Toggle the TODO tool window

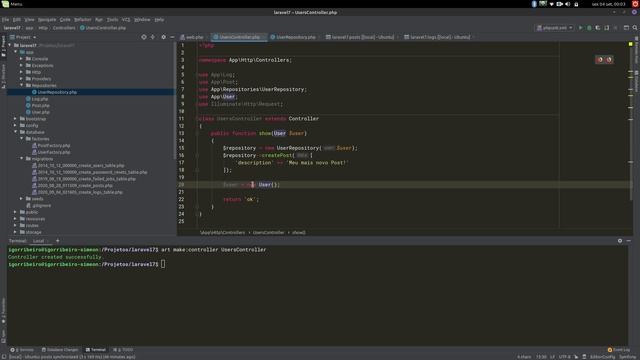(123, 350)
